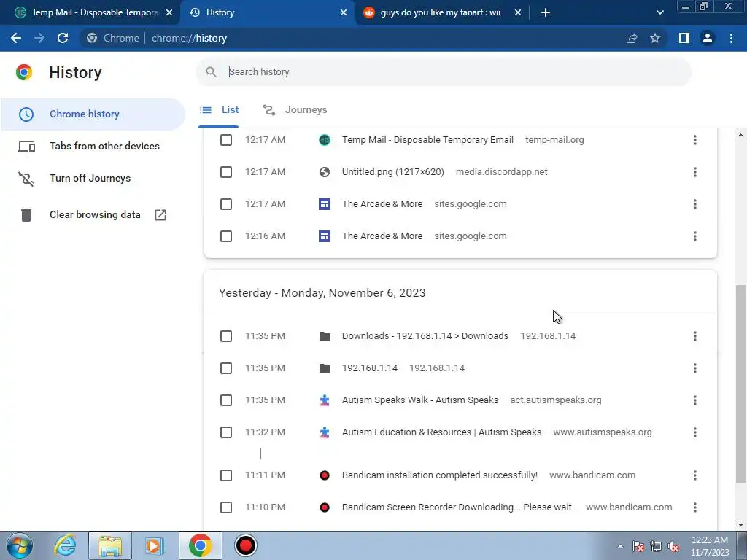Click the magnifier icon in search history
Image resolution: width=747 pixels, height=560 pixels.
click(211, 72)
